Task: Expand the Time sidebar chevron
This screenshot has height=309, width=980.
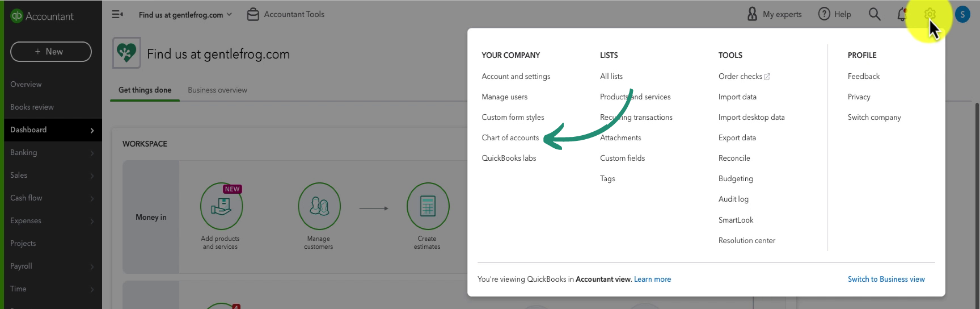Action: click(x=92, y=289)
